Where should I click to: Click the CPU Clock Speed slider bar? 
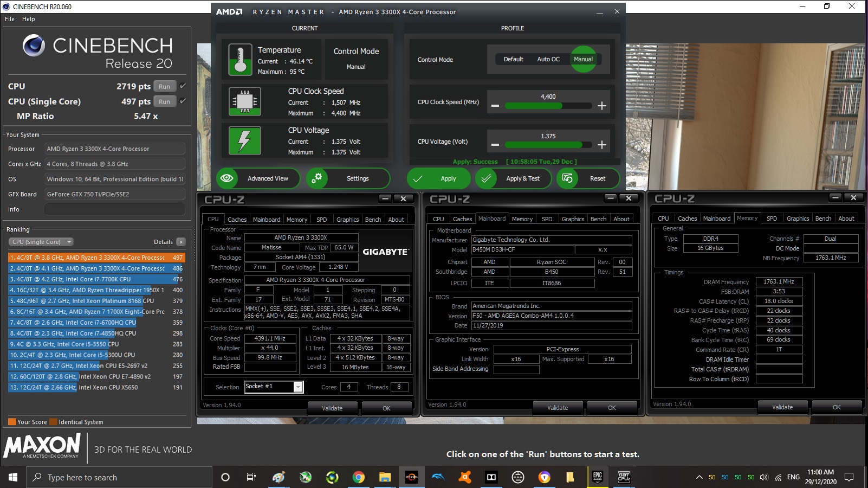click(548, 106)
